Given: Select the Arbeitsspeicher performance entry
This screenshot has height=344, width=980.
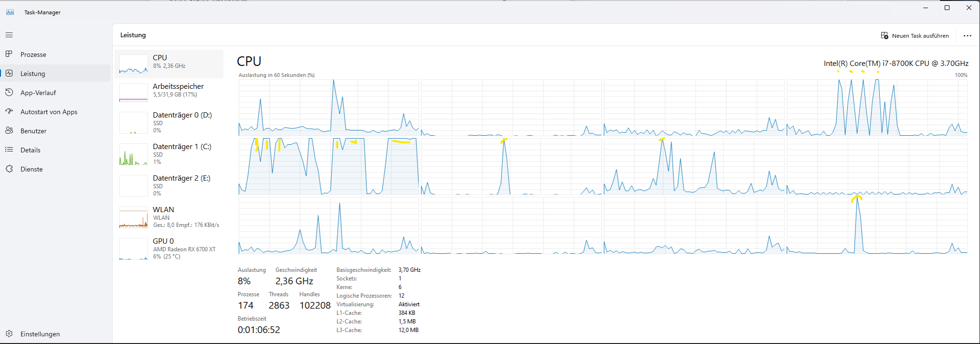Looking at the screenshot, I should point(169,92).
